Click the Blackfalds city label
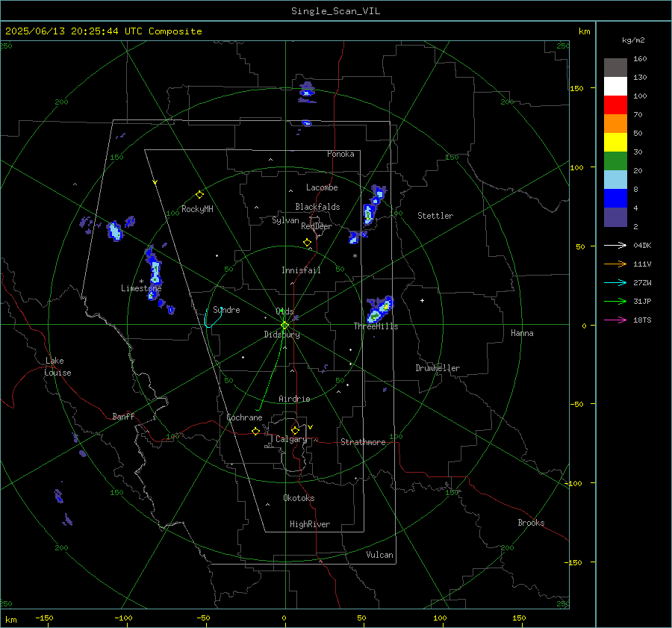The height and width of the screenshot is (628, 672). pyautogui.click(x=317, y=207)
